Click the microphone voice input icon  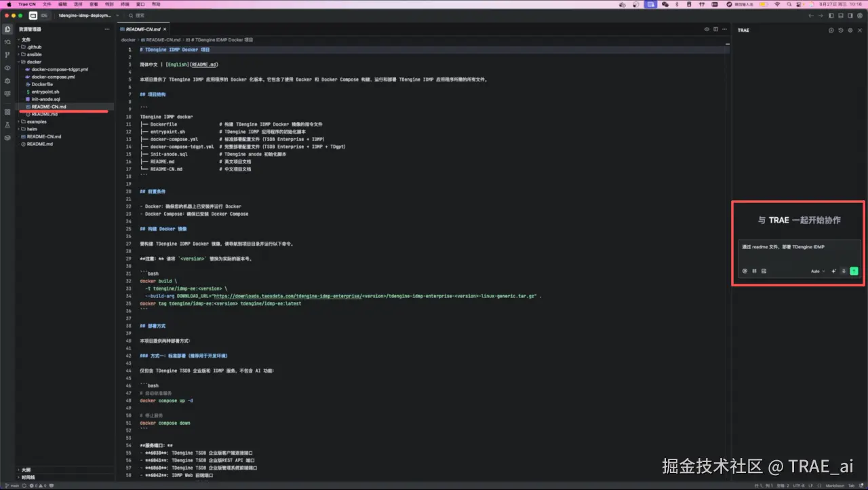(x=844, y=271)
